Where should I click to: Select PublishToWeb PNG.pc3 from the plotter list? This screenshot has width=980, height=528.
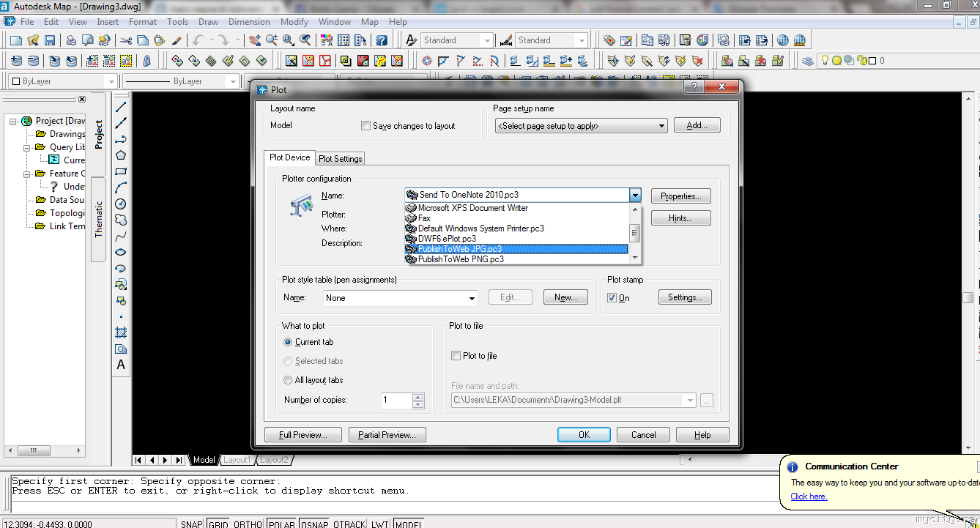pos(517,259)
